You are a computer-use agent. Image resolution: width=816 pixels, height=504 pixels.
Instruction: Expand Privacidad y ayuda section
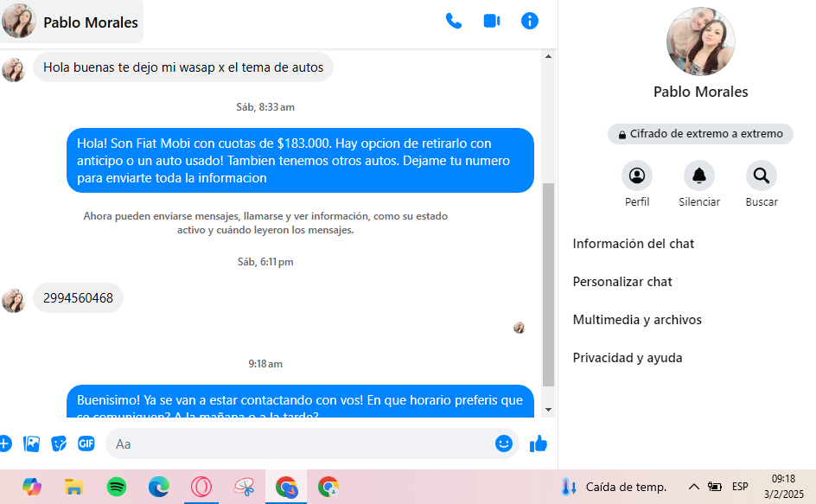click(627, 358)
